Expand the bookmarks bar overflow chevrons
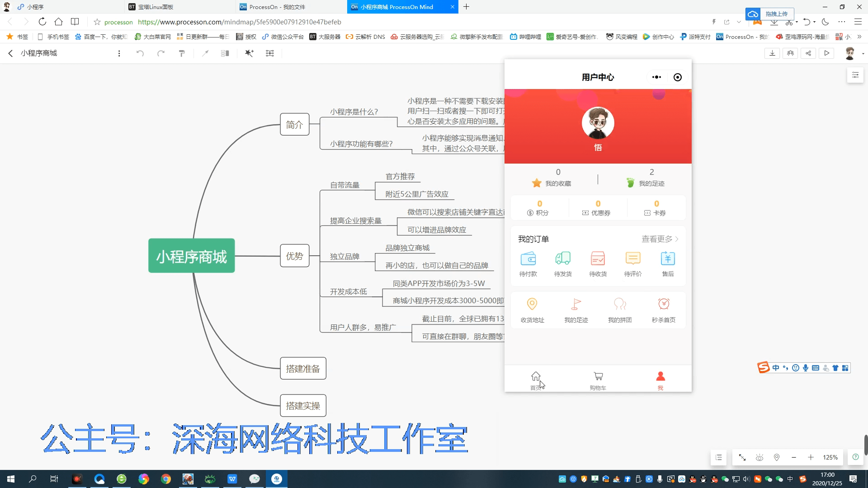 [859, 37]
